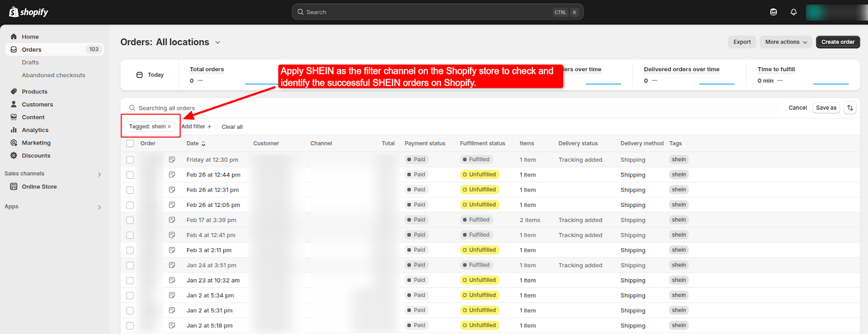Click the Online Store icon
Viewport: 868px width, 334px height.
(14, 186)
